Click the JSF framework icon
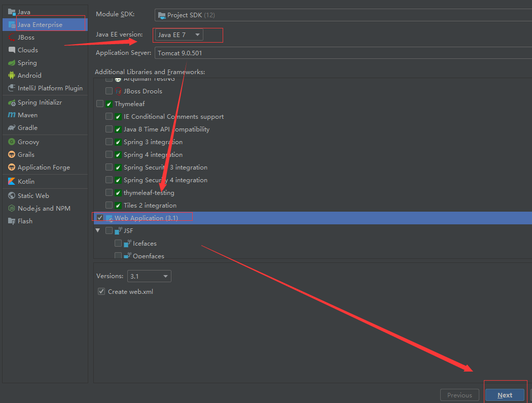Image resolution: width=532 pixels, height=403 pixels. [x=118, y=231]
